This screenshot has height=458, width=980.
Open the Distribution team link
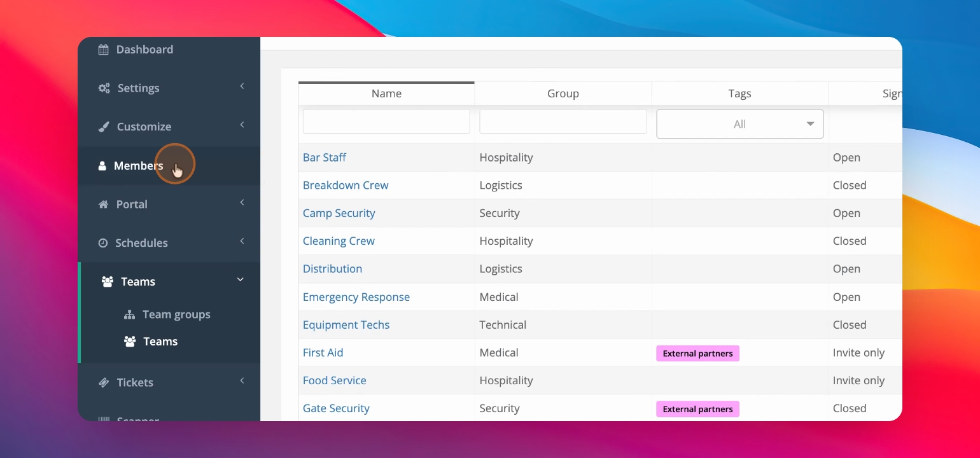tap(332, 269)
